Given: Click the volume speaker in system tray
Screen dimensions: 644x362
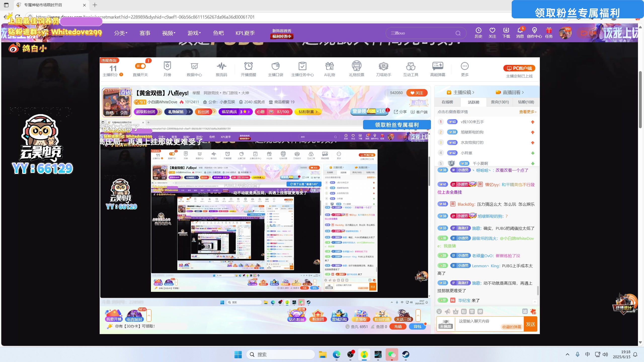Looking at the screenshot, I should [x=606, y=354].
